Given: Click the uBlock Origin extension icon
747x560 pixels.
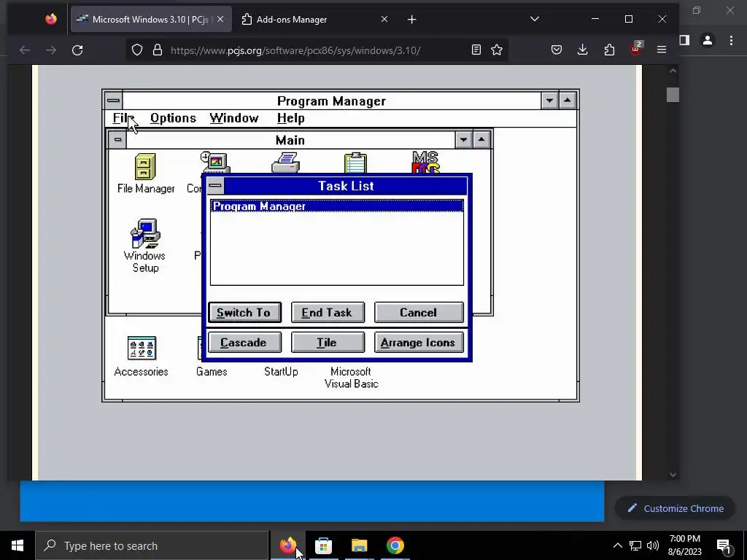Looking at the screenshot, I should [636, 48].
